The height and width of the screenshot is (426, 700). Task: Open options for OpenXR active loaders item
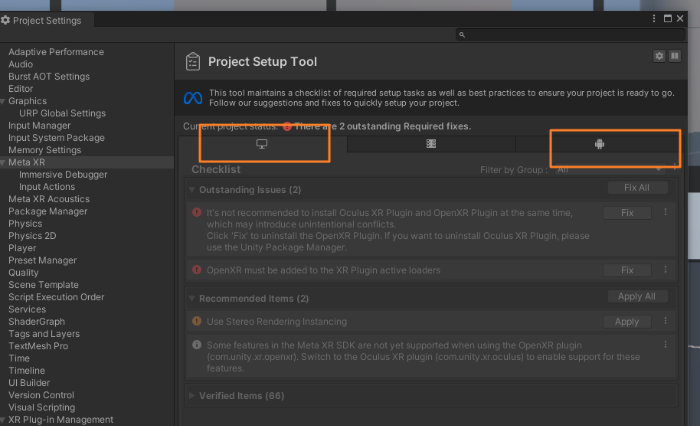[665, 270]
